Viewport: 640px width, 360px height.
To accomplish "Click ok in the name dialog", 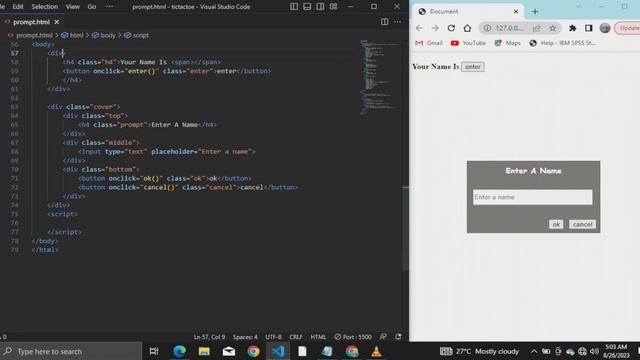I will 556,224.
